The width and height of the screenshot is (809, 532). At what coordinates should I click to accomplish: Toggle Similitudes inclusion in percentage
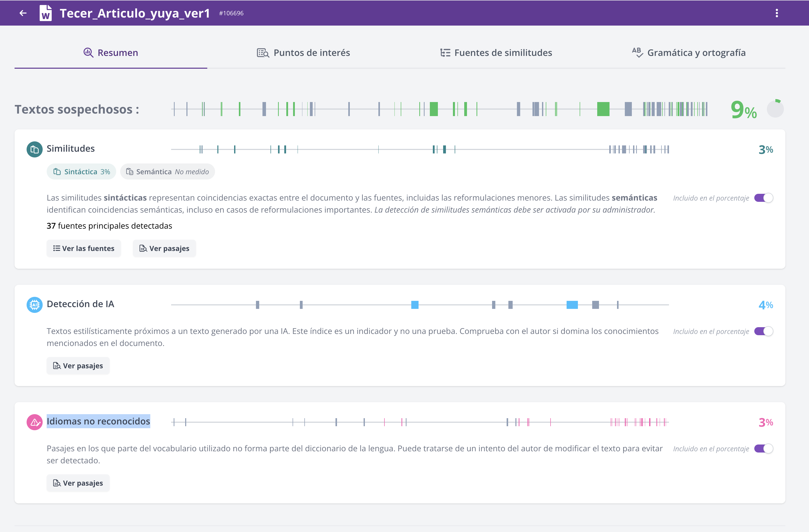tap(763, 198)
